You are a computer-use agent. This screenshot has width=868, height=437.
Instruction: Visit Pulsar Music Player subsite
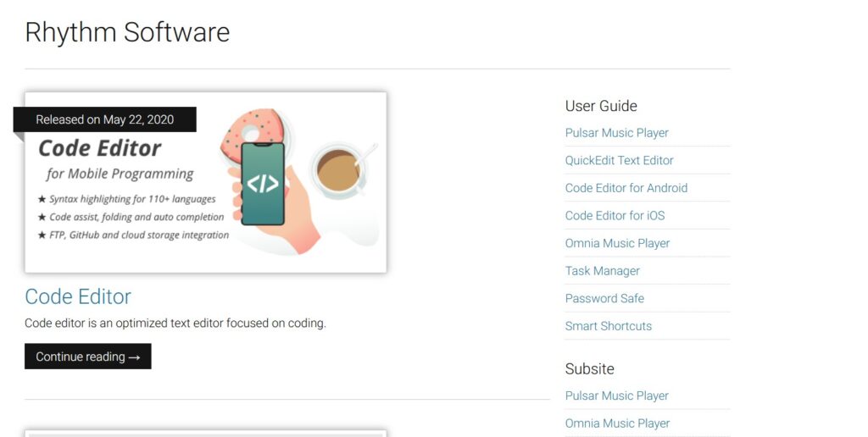point(616,396)
